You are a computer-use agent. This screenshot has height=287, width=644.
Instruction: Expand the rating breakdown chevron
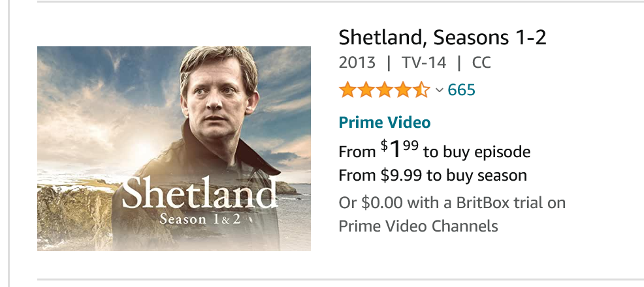[439, 90]
